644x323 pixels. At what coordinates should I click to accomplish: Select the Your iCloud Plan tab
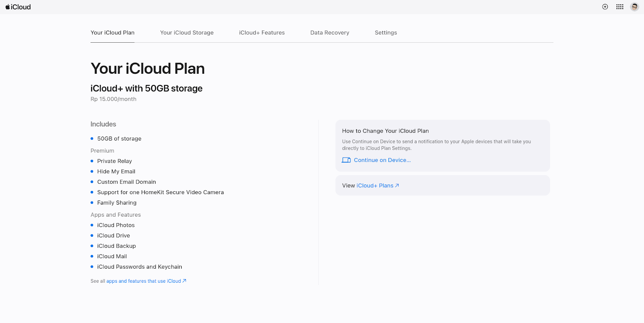coord(113,33)
